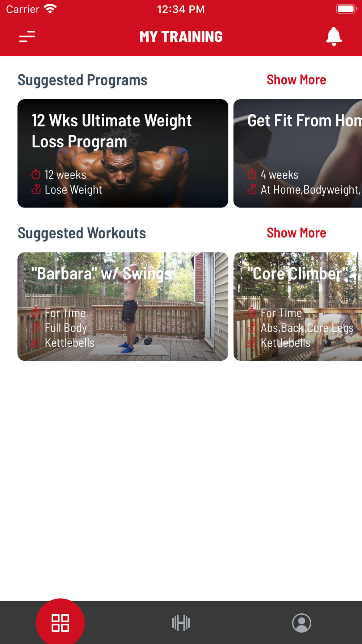Show more suggested programs
The width and height of the screenshot is (362, 644).
point(296,80)
